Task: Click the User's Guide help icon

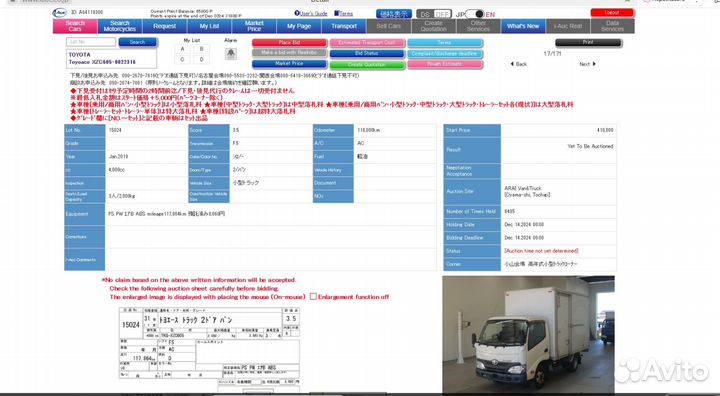Action: (x=297, y=13)
